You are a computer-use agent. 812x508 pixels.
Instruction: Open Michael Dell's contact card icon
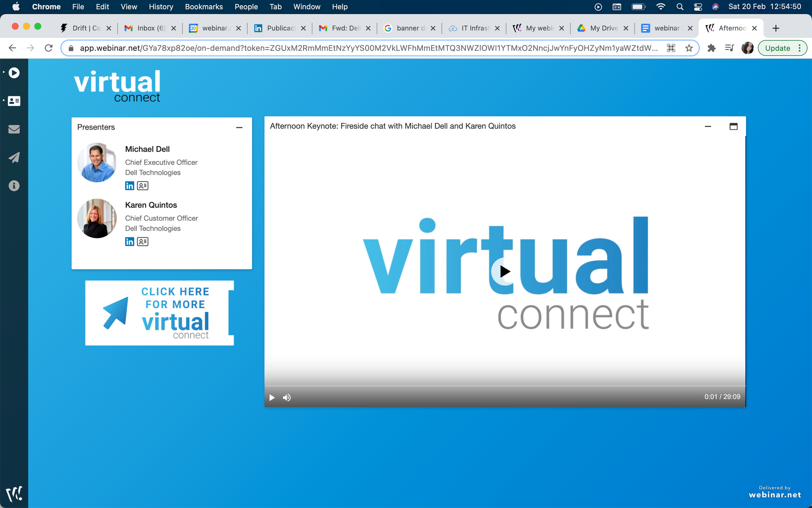coord(142,186)
